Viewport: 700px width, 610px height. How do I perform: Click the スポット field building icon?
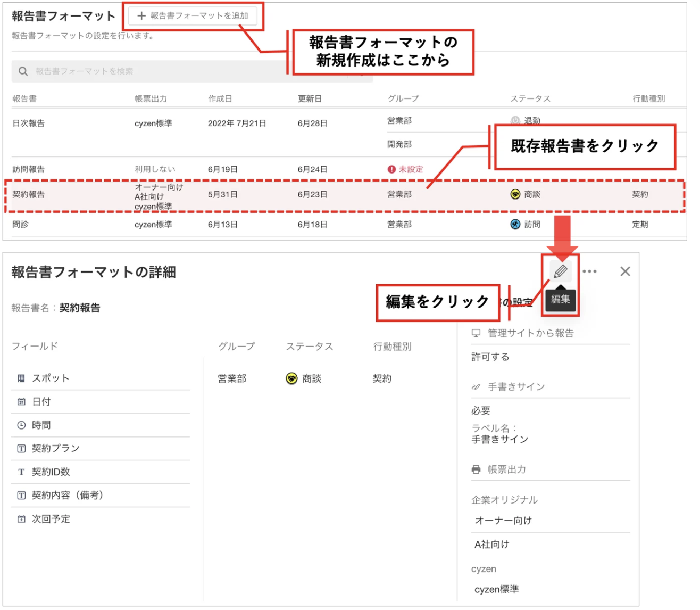pos(21,378)
